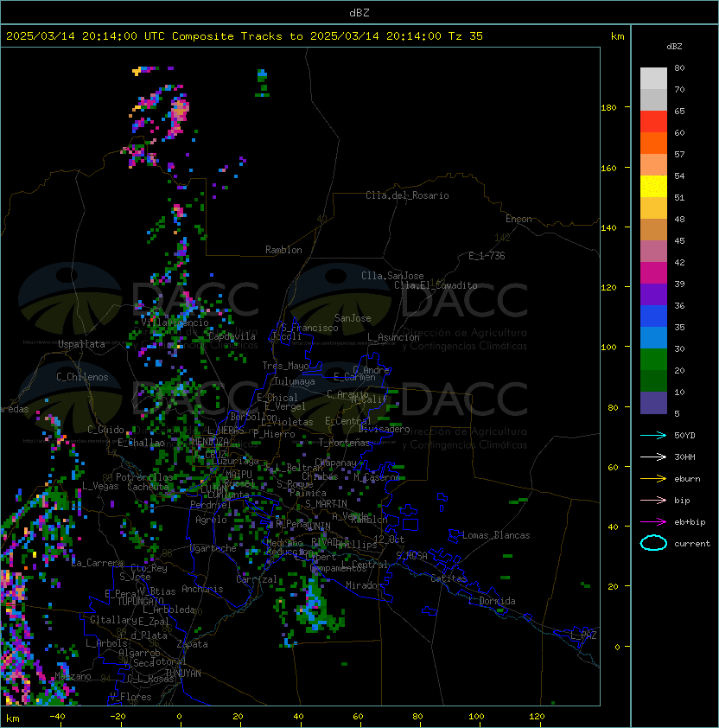This screenshot has height=728, width=719.
Task: Click the 'La_Carrera' place label
Action: pos(98,563)
